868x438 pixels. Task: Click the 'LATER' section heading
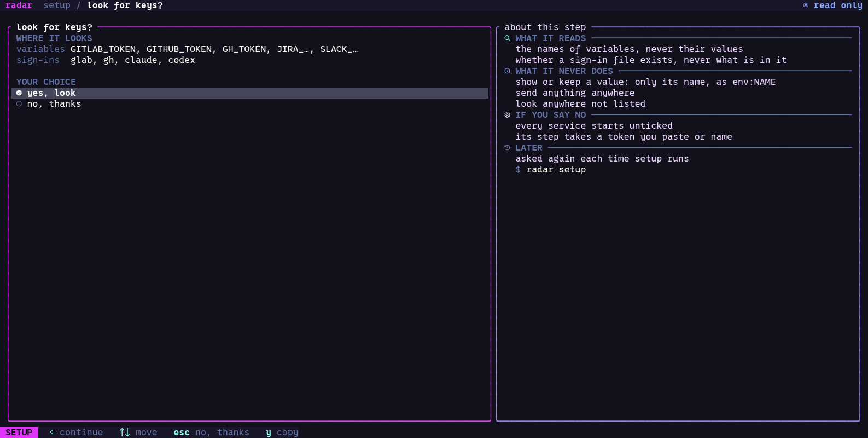529,148
